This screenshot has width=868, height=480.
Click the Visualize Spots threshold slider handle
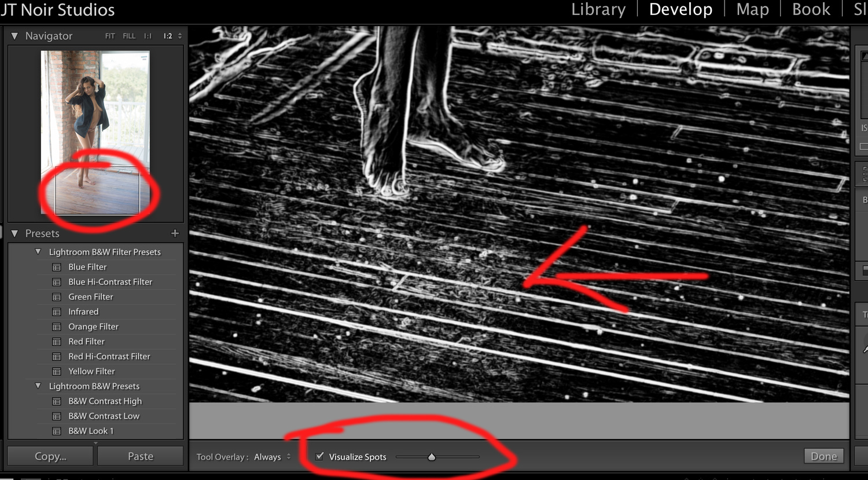click(432, 457)
